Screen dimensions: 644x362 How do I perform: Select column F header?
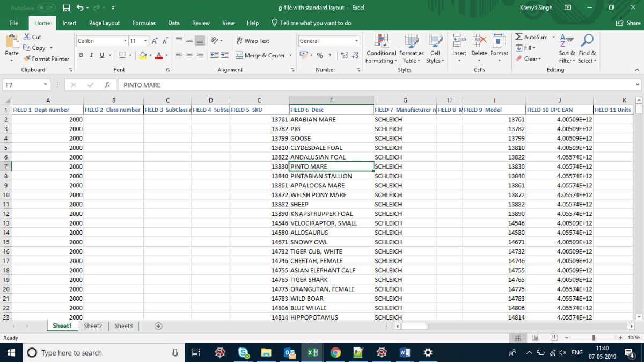(x=331, y=100)
